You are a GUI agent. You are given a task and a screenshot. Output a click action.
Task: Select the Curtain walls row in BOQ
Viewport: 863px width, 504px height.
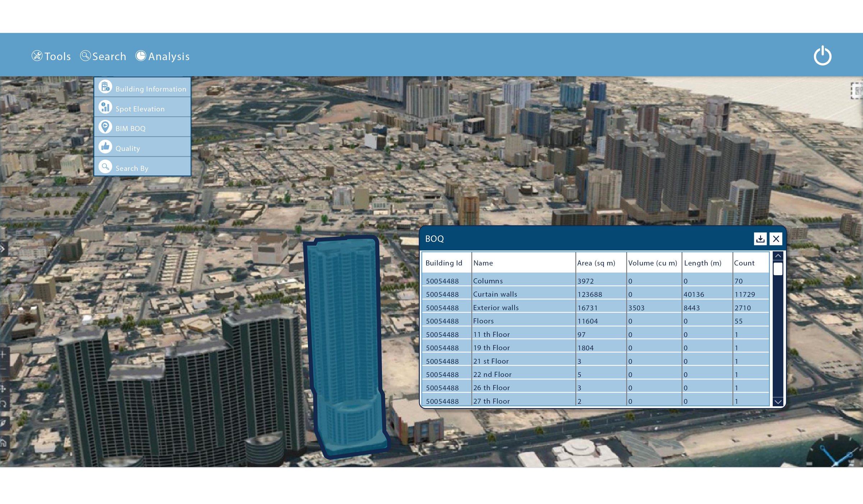click(539, 294)
